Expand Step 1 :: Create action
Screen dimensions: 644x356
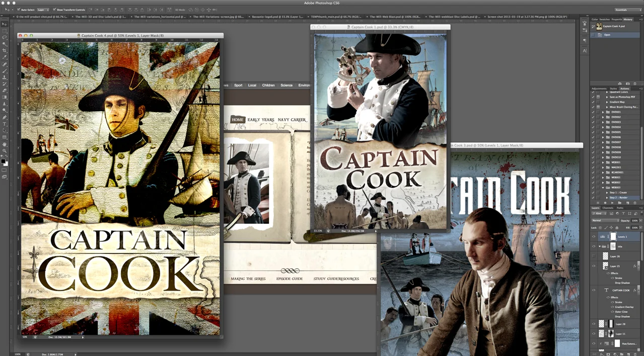(x=607, y=193)
